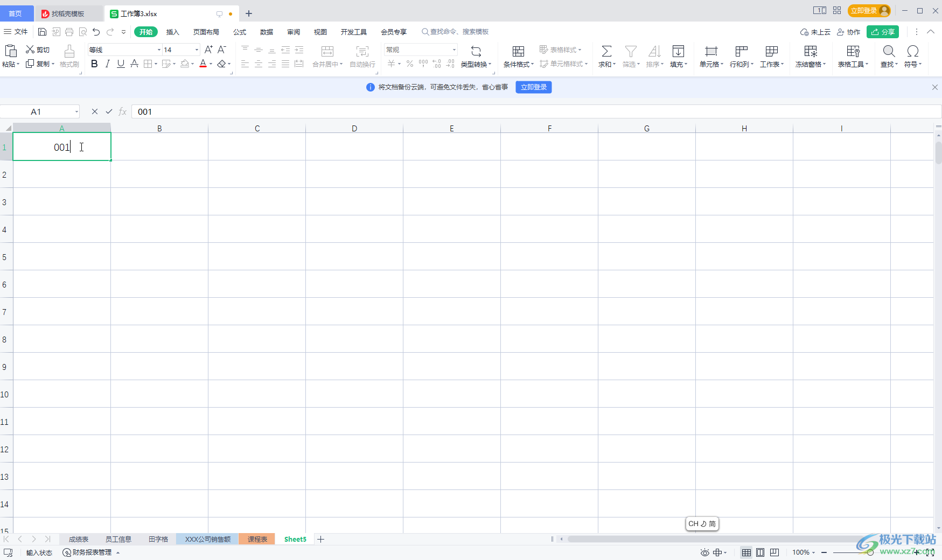This screenshot has height=560, width=942.
Task: Click the orange login button top right
Action: [869, 11]
